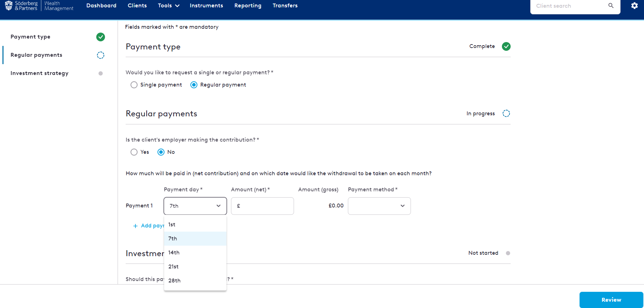Click the green check icon beside Complete

[x=506, y=46]
